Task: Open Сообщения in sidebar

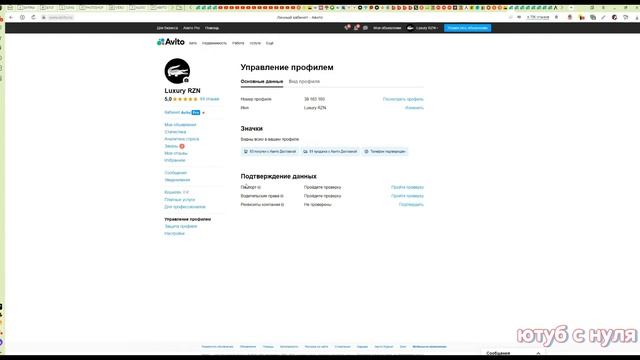Action: click(x=176, y=173)
